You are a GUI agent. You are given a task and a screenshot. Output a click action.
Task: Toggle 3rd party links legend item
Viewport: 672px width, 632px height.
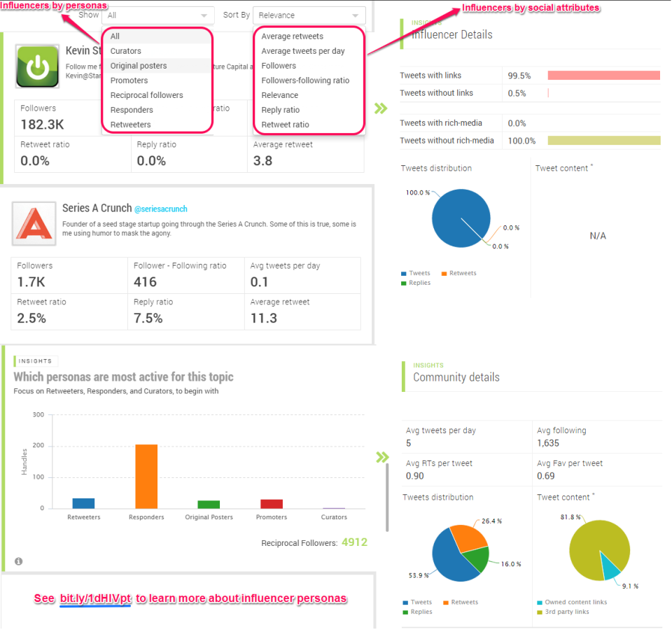pos(563,612)
